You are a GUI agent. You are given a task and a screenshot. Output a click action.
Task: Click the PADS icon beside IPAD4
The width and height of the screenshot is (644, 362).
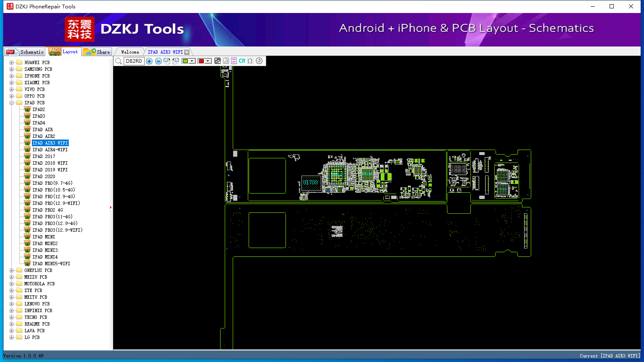click(27, 122)
